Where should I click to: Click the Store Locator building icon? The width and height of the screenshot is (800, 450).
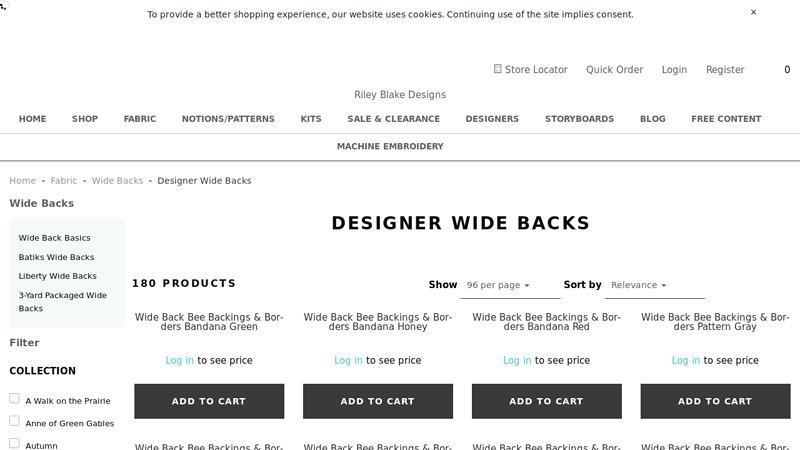point(498,69)
